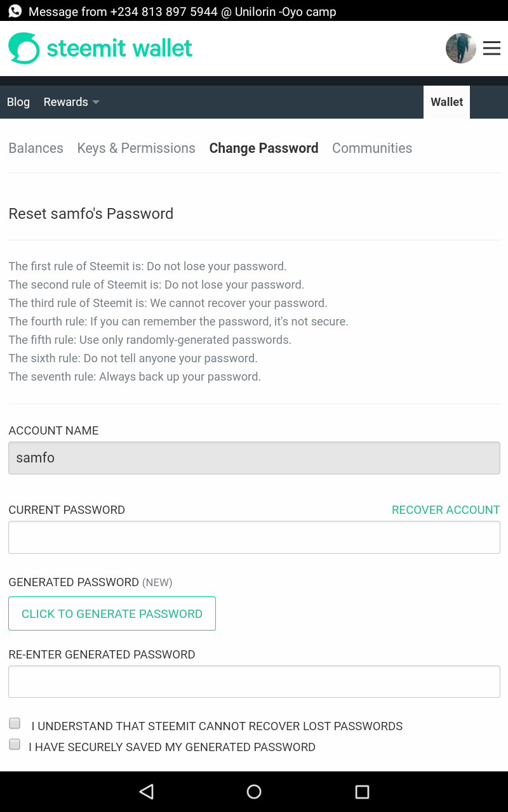Focus the Current Password input field
This screenshot has width=508, height=812.
pos(254,537)
